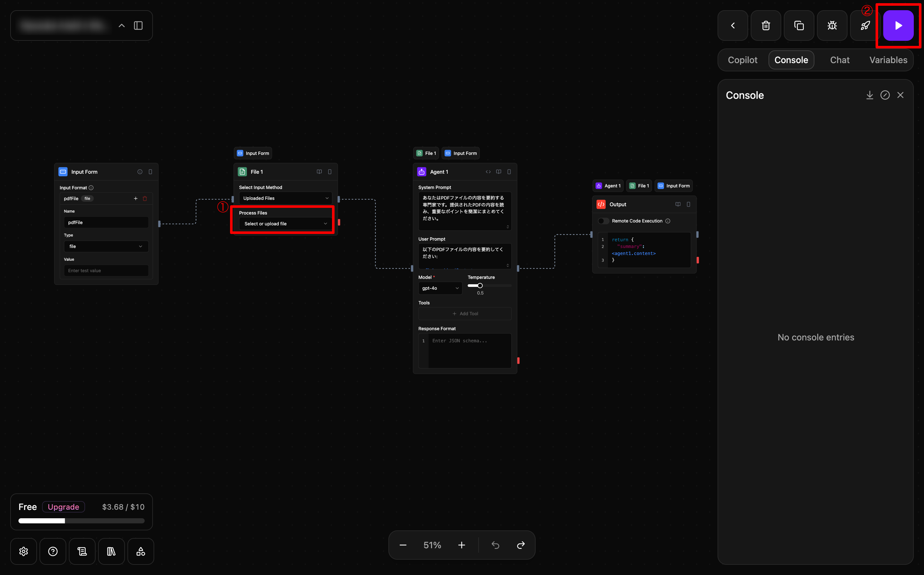The height and width of the screenshot is (575, 924).
Task: Open the Uploaded Files input method dropdown
Action: [x=285, y=198]
